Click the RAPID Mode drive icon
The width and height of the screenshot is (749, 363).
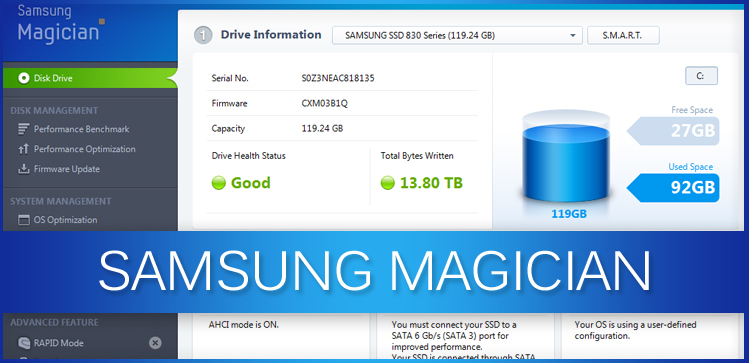pos(24,343)
